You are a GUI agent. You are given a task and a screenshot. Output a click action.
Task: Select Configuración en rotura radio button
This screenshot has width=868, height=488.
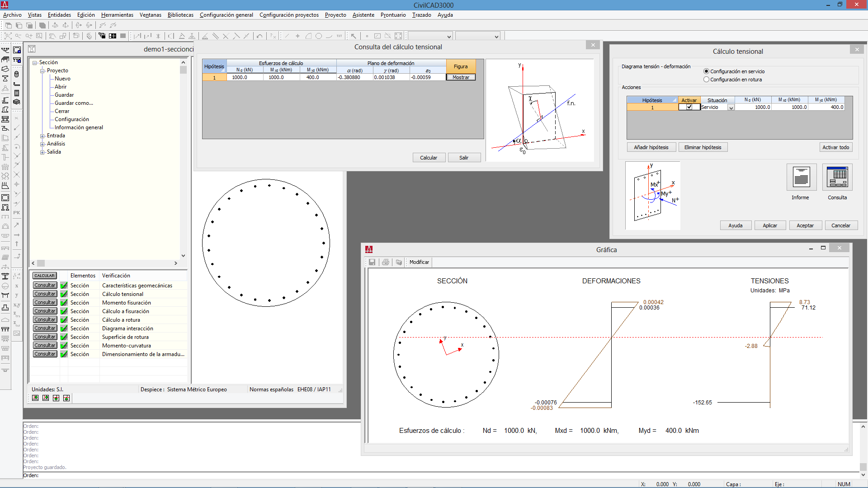(x=706, y=80)
